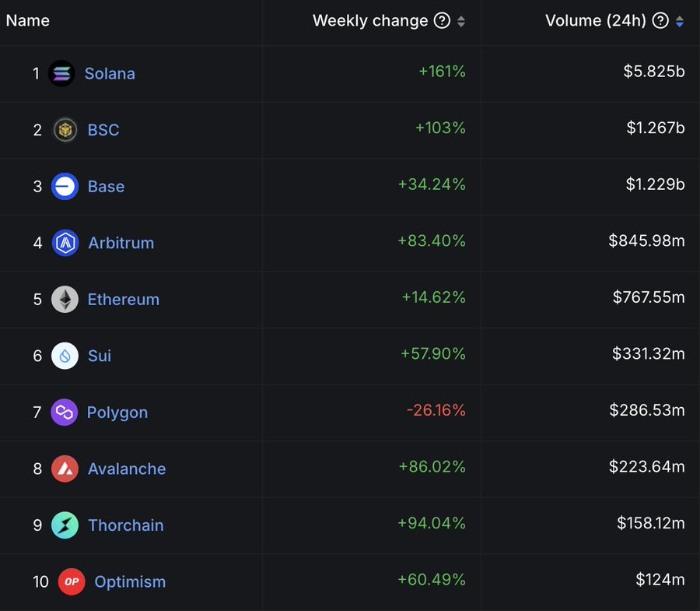Click the Ethereum diamond logo icon
The image size is (700, 611).
(65, 300)
